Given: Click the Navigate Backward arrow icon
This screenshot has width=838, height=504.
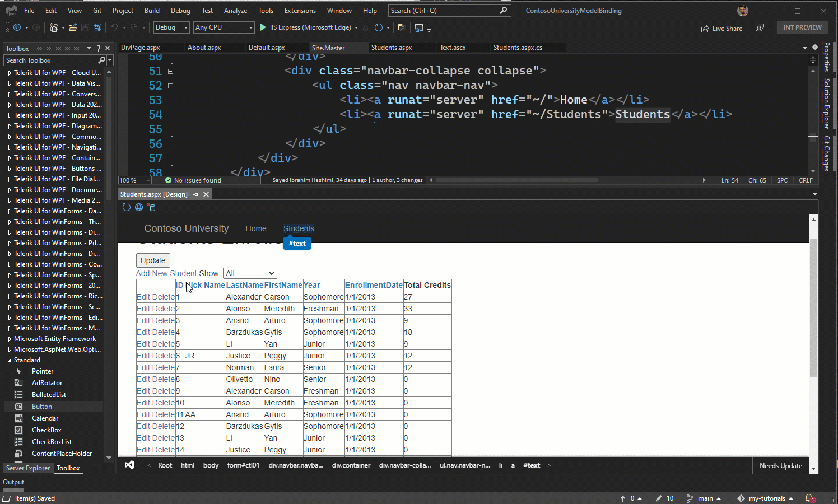Looking at the screenshot, I should pyautogui.click(x=16, y=27).
